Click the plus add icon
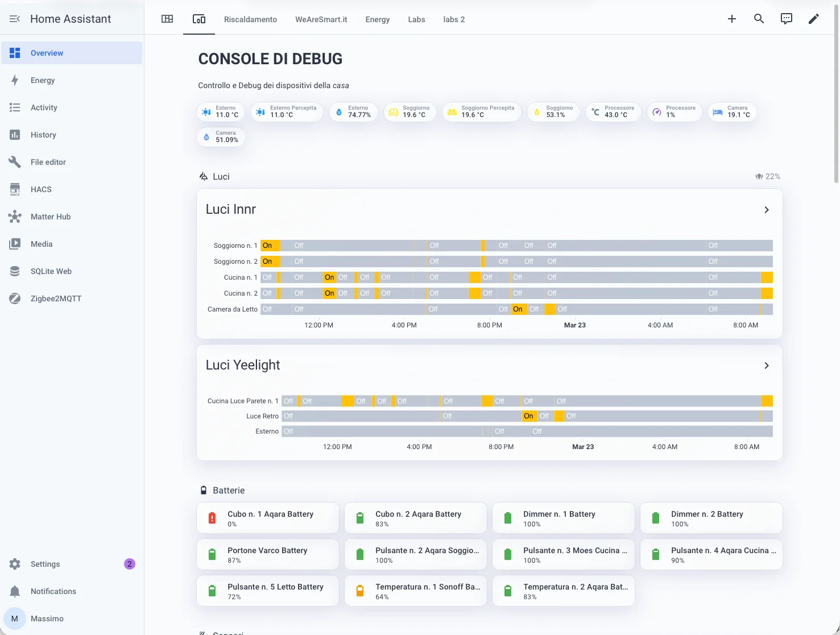Viewport: 840px width, 635px height. [x=731, y=19]
